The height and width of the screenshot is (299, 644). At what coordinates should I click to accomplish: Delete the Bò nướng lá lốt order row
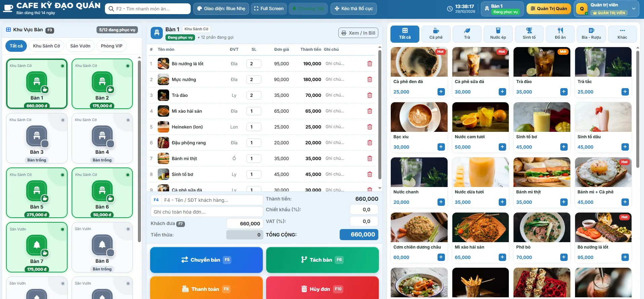click(x=370, y=64)
